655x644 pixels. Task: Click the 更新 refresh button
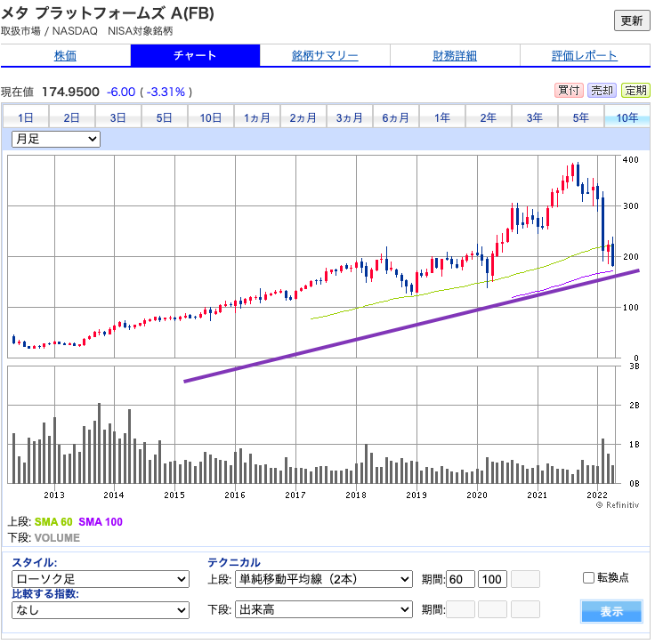(x=631, y=20)
